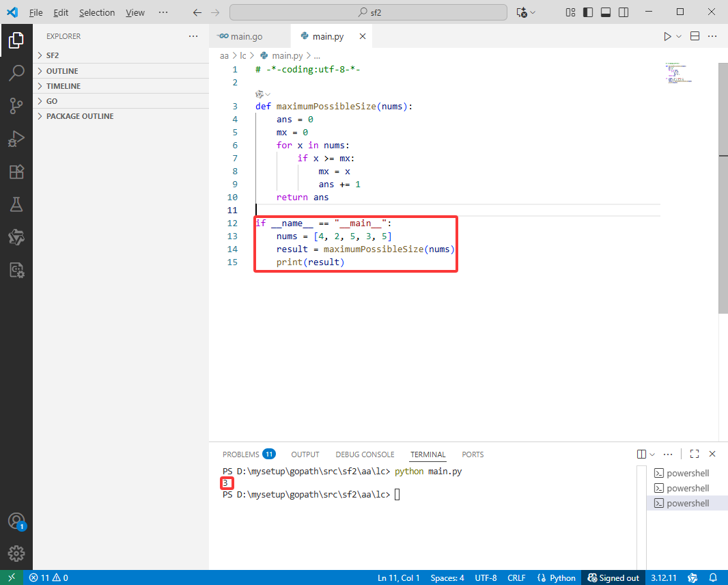The height and width of the screenshot is (585, 728).
Task: Open the Explorer view in activity bar
Action: [x=16, y=40]
